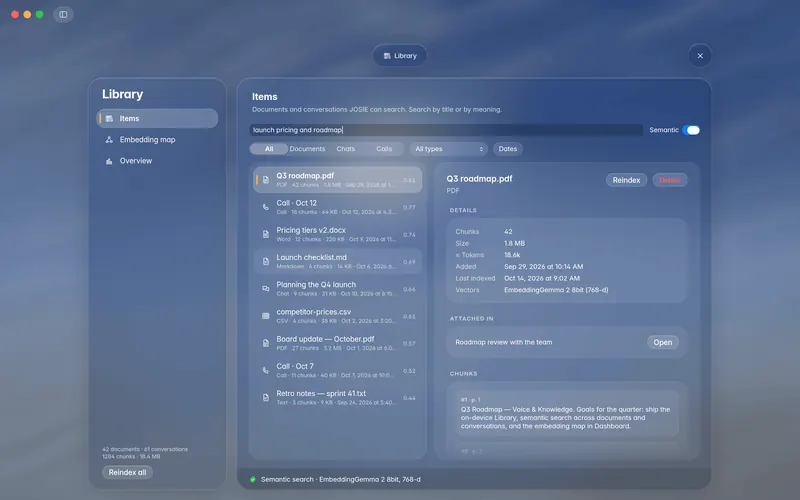Select the Q3 roadmap.pdf result row

click(x=338, y=180)
